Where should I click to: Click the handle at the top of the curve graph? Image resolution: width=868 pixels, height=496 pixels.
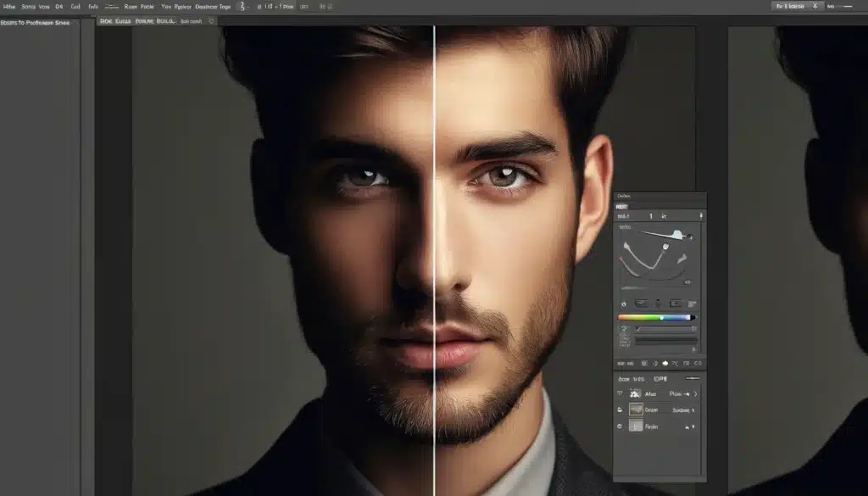[x=677, y=234]
